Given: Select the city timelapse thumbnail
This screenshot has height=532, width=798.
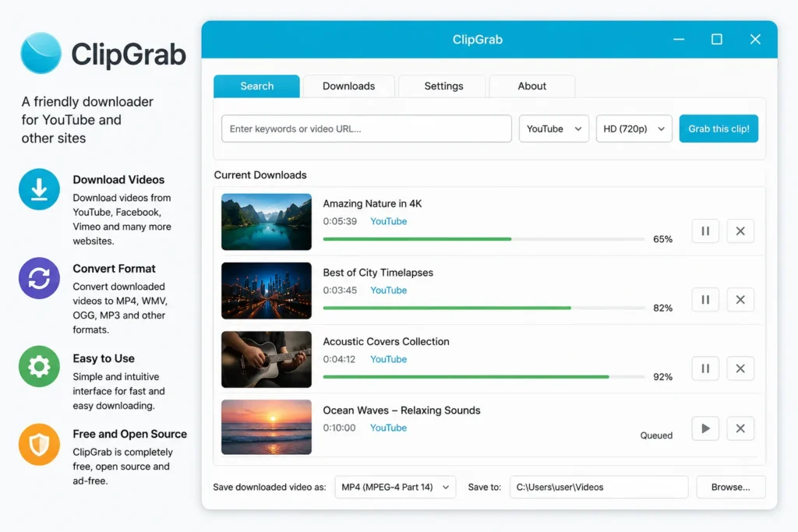Looking at the screenshot, I should (267, 291).
